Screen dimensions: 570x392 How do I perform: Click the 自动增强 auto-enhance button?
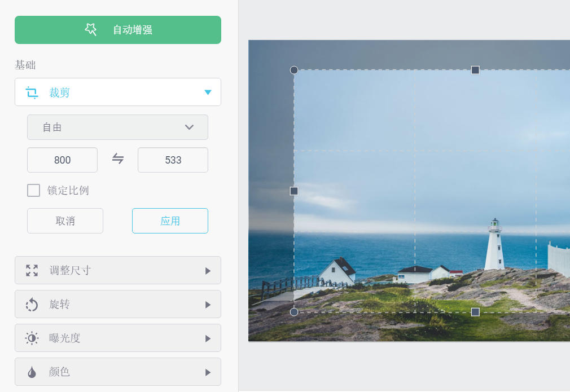point(118,30)
